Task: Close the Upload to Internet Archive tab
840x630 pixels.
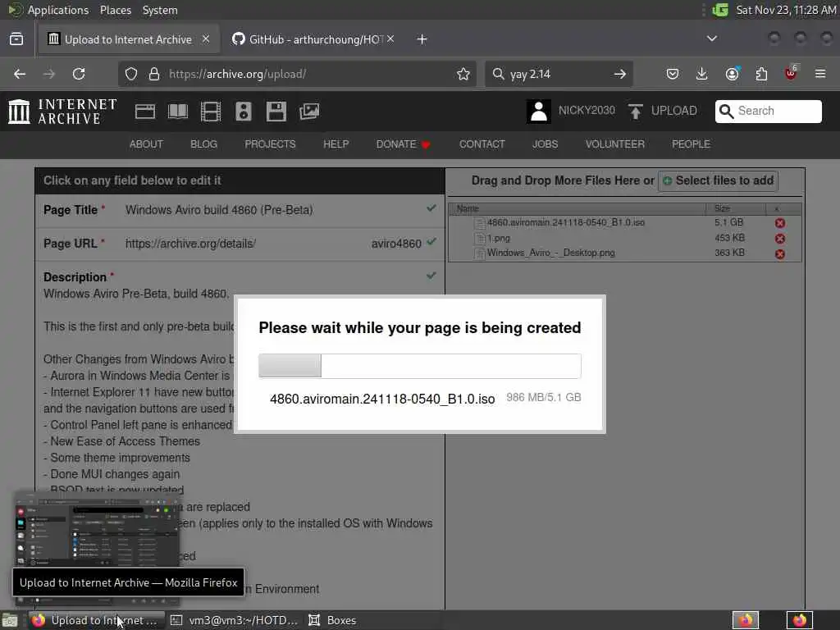Action: (x=206, y=39)
